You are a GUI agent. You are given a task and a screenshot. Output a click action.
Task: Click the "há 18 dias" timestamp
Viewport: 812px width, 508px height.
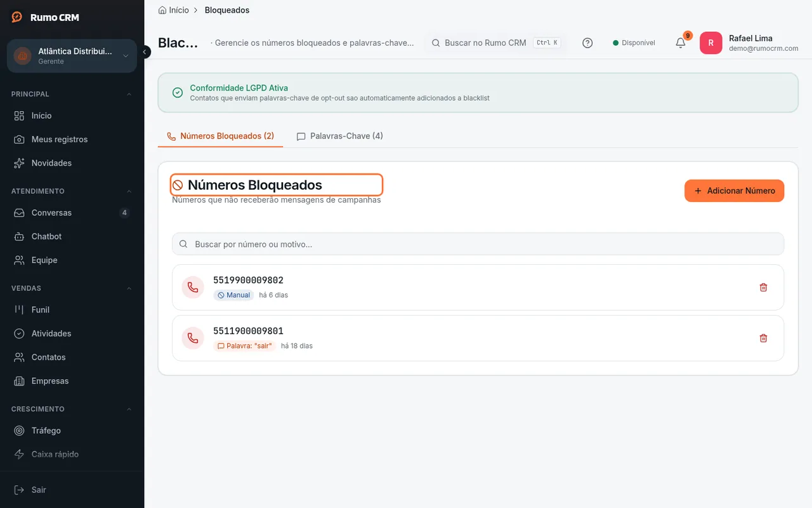297,346
